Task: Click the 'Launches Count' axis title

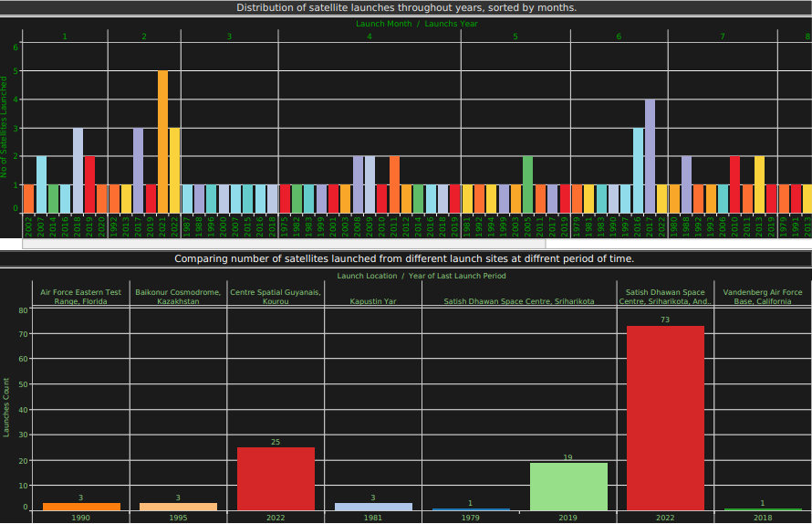Action: (x=6, y=407)
